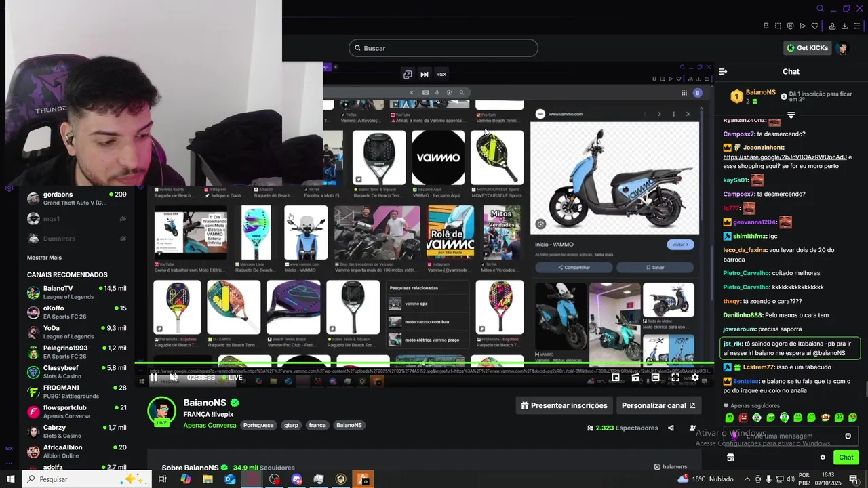
Task: Open the browser account icon in toolbar
Action: (x=833, y=26)
